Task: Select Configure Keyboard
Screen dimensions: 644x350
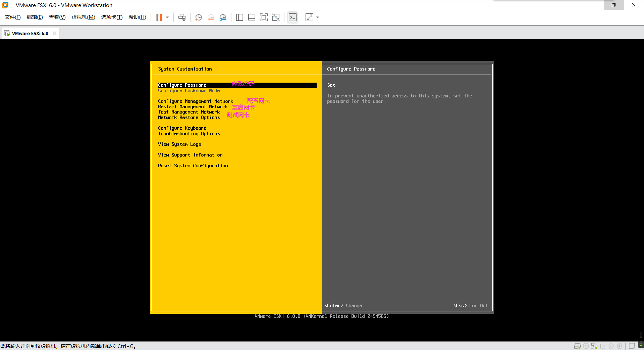Action: pos(182,128)
